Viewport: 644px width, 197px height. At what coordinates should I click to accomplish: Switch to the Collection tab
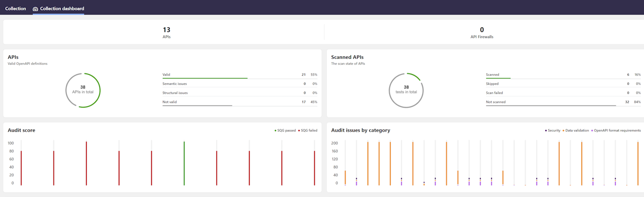click(16, 8)
